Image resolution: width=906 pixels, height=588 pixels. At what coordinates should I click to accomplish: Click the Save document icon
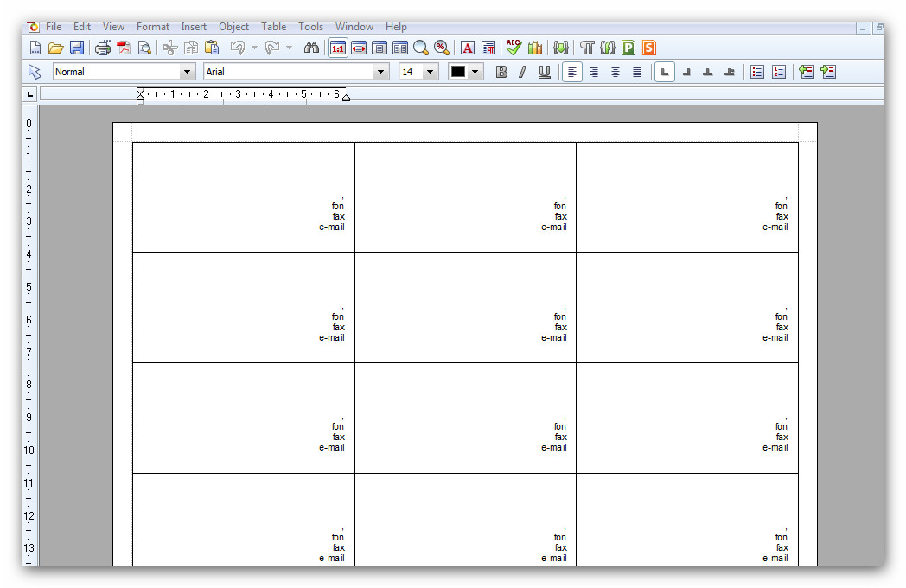coord(77,48)
